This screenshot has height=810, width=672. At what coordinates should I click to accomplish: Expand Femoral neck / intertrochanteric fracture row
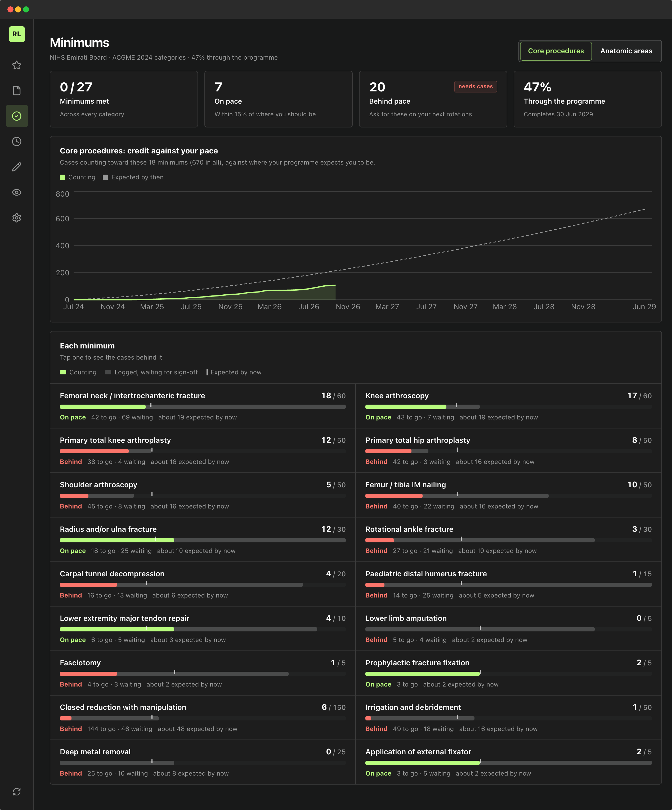click(203, 406)
